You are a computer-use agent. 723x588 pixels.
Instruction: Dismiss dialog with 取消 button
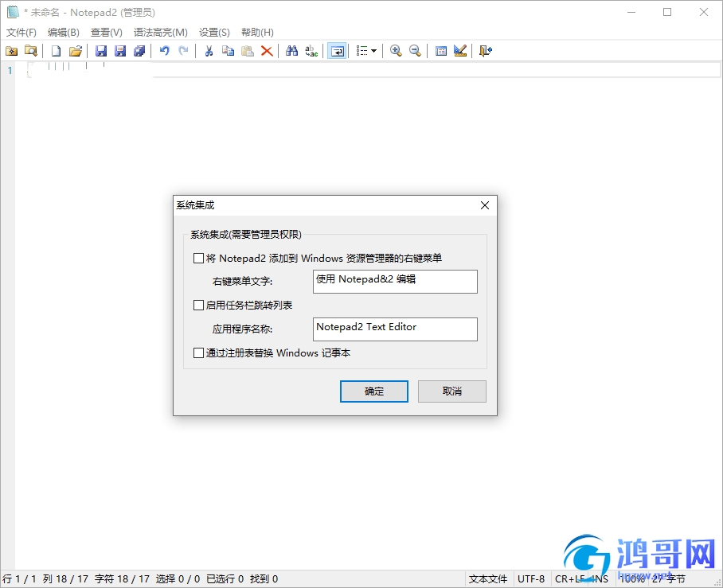(452, 391)
